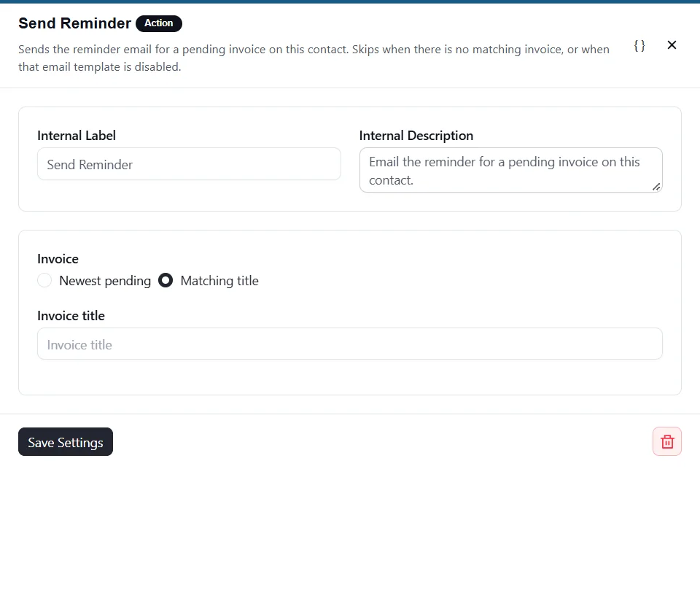The image size is (700, 604).
Task: Grab the description text area resize handle
Action: (656, 187)
